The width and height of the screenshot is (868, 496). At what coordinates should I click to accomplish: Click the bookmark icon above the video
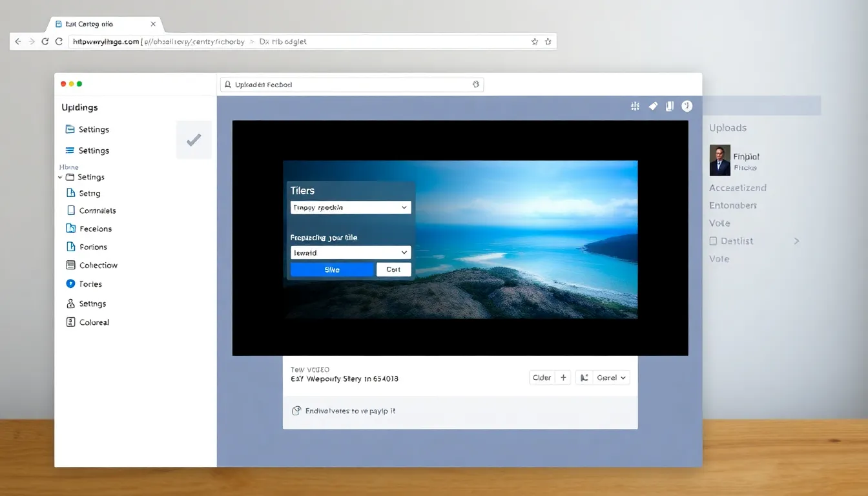tap(670, 107)
